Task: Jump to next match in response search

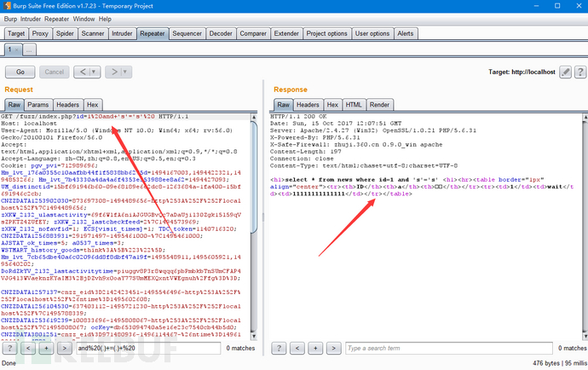Action: pyautogui.click(x=333, y=348)
